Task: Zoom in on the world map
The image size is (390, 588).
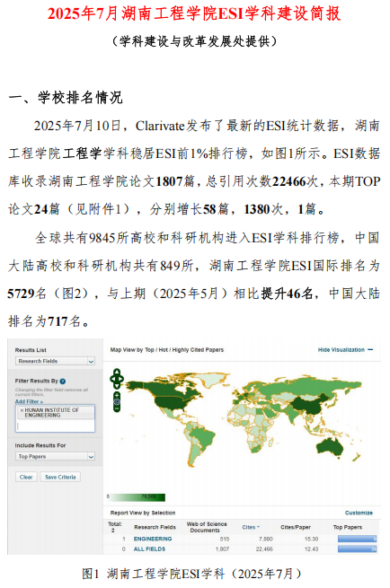Action: click(117, 395)
